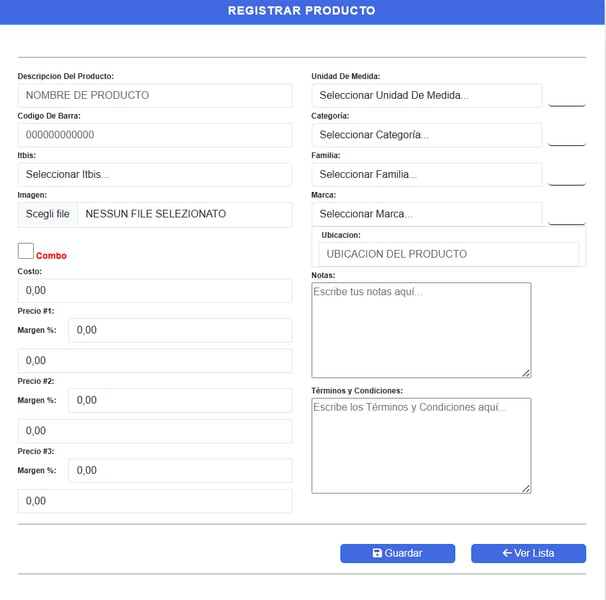Click the Ubicacion del producto input
Image resolution: width=606 pixels, height=600 pixels.
point(449,254)
